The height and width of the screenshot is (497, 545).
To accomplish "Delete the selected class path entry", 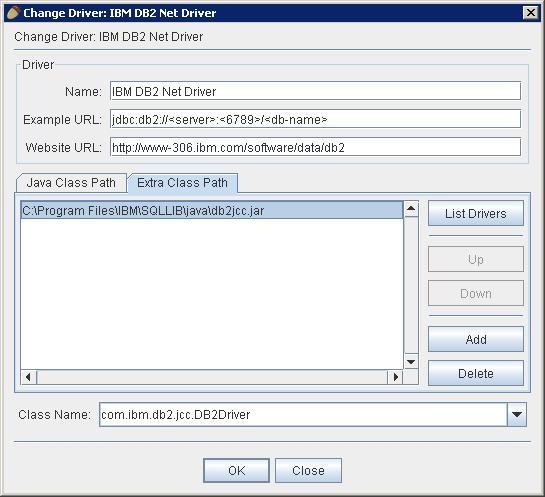I will point(475,373).
